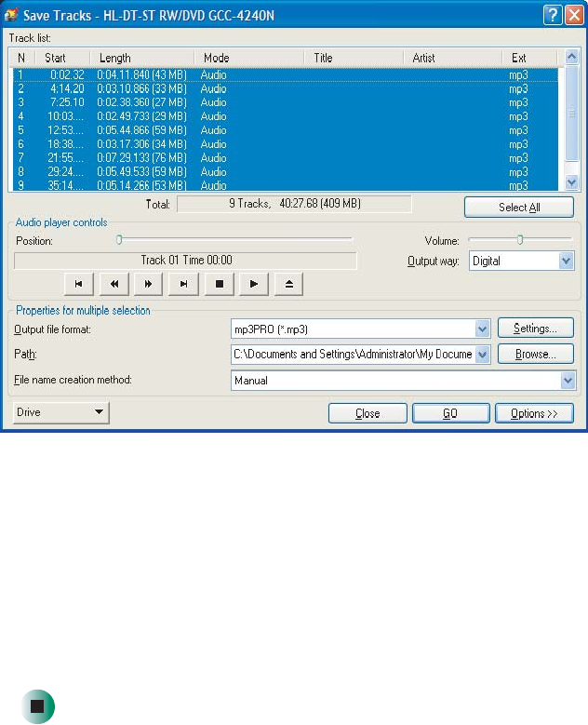This screenshot has height=725, width=588.
Task: Click the Total tracks summary field
Action: click(x=294, y=204)
